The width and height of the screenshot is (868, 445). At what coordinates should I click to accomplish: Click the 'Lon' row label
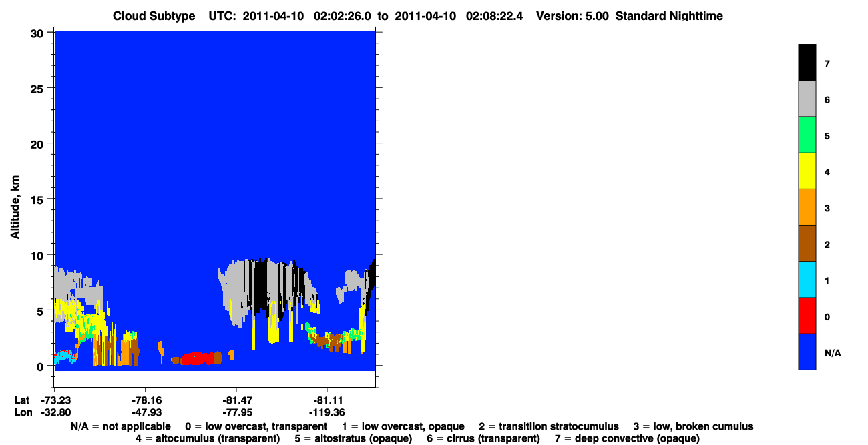click(22, 412)
